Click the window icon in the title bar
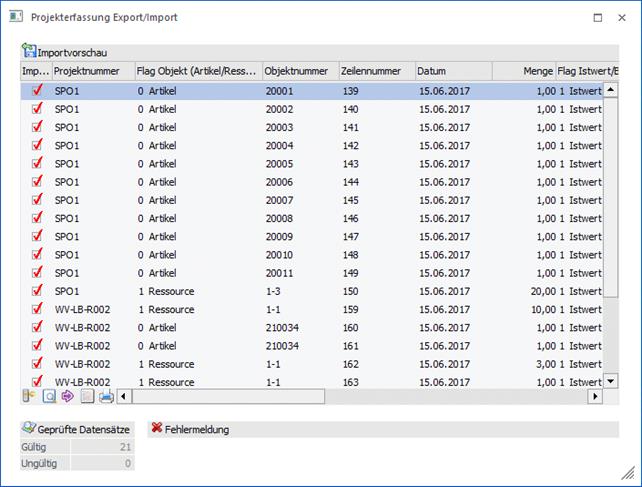This screenshot has height=487, width=642. [x=16, y=17]
